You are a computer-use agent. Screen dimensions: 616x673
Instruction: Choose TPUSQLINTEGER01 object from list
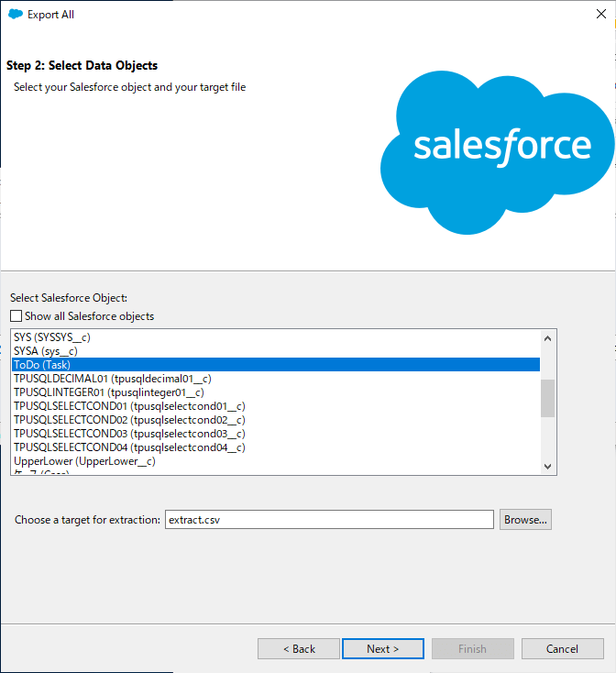tap(276, 392)
